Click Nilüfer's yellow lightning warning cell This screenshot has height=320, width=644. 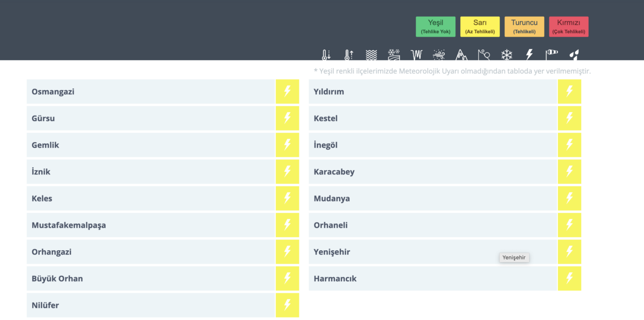coord(287,305)
